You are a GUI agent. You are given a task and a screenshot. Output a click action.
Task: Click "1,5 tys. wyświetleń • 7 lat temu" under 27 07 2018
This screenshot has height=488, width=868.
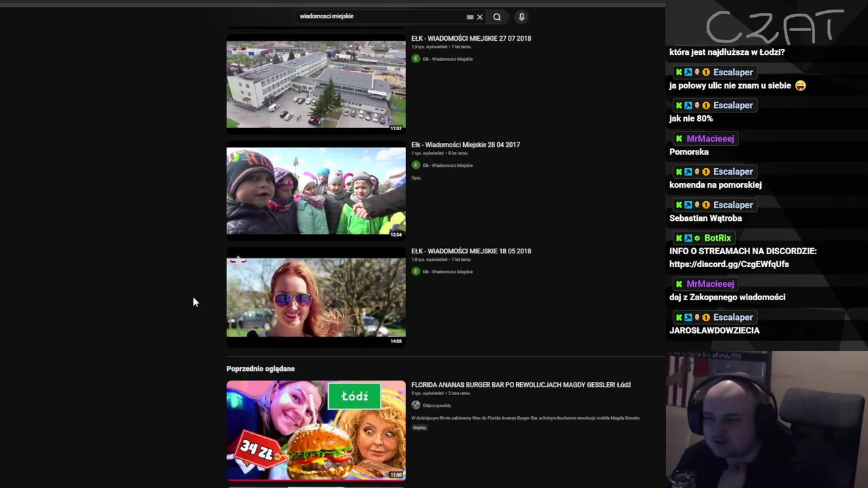pyautogui.click(x=441, y=47)
